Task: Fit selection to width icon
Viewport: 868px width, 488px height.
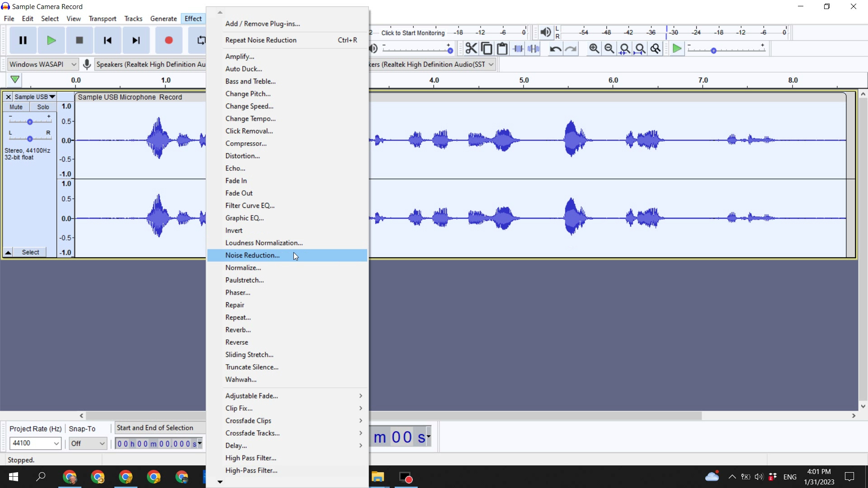Action: tap(625, 48)
